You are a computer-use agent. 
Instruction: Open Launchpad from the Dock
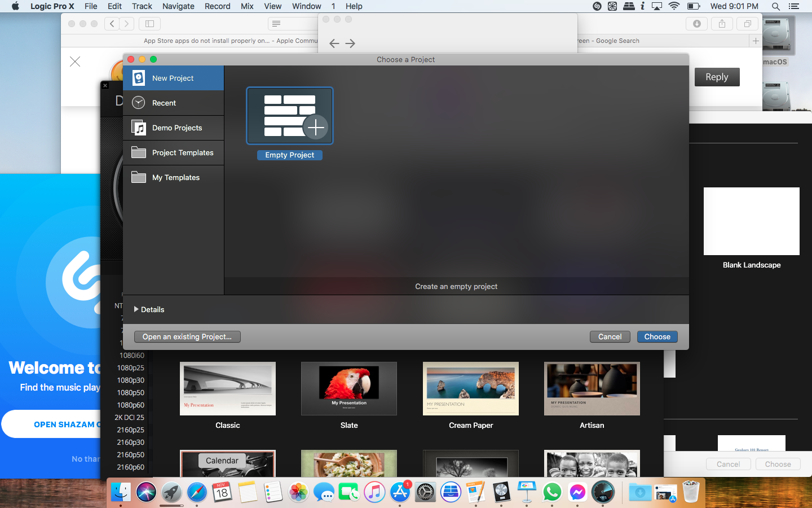pyautogui.click(x=171, y=492)
